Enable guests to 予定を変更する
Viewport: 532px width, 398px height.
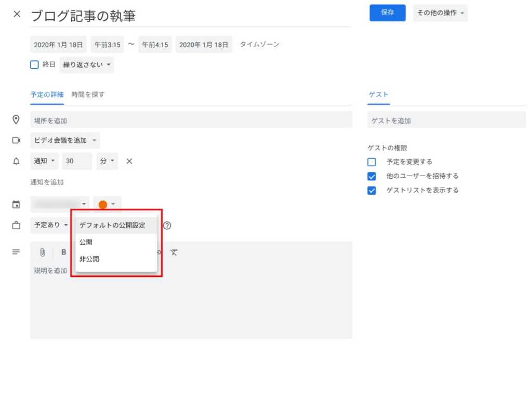pos(372,162)
